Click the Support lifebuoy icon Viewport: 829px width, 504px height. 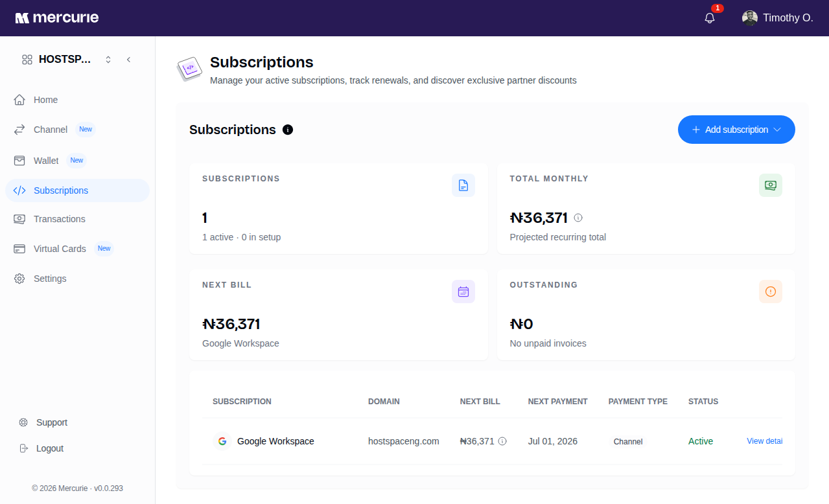tap(23, 422)
